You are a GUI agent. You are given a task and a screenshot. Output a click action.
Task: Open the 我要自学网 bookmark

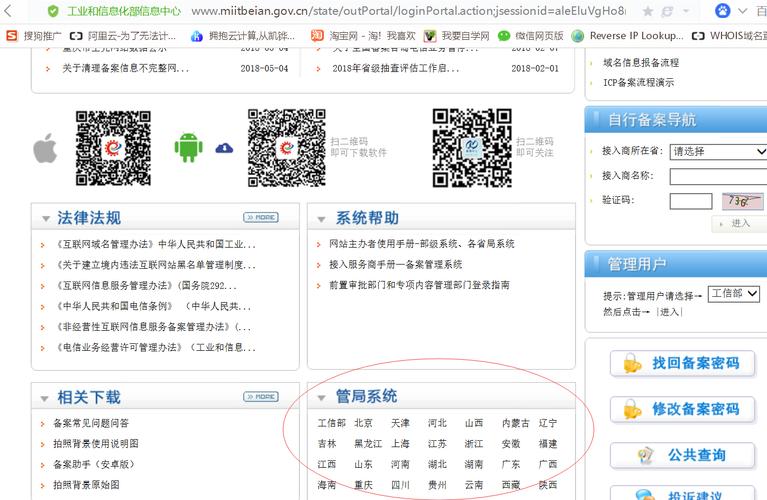[x=456, y=36]
